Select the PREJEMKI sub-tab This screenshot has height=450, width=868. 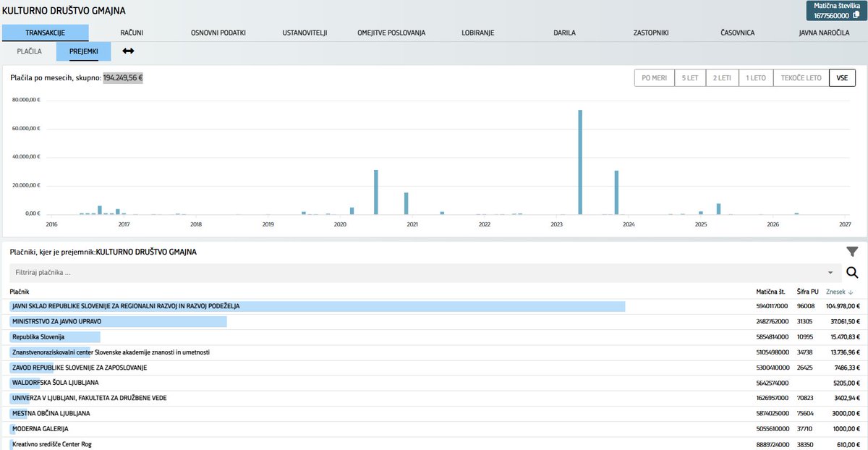84,51
